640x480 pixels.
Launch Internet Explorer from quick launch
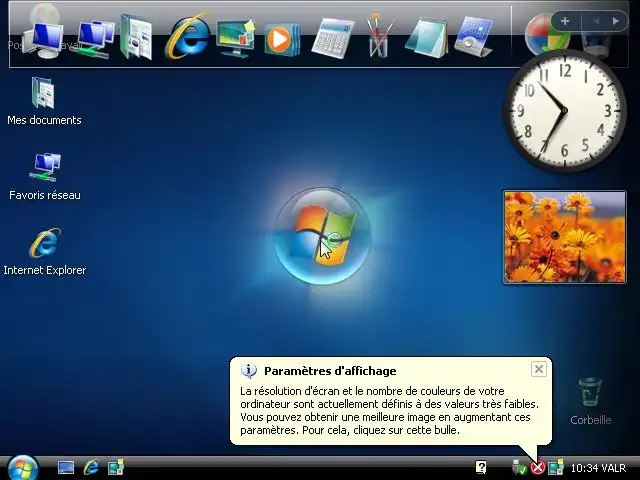pyautogui.click(x=91, y=467)
